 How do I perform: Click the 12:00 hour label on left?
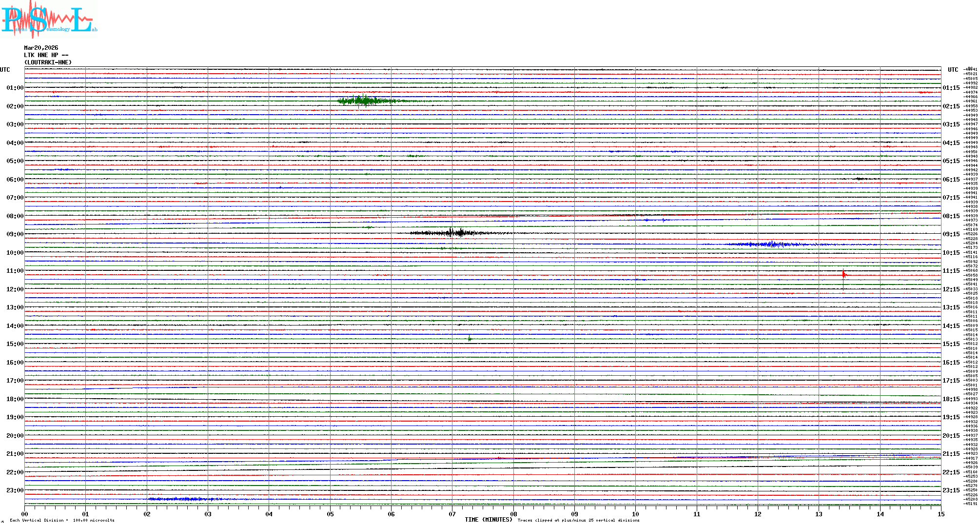coord(15,289)
